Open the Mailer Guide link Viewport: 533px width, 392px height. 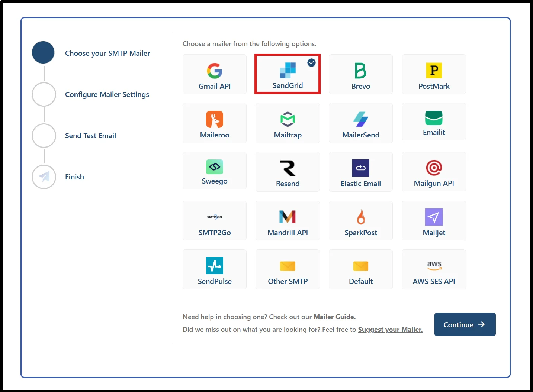pos(334,317)
